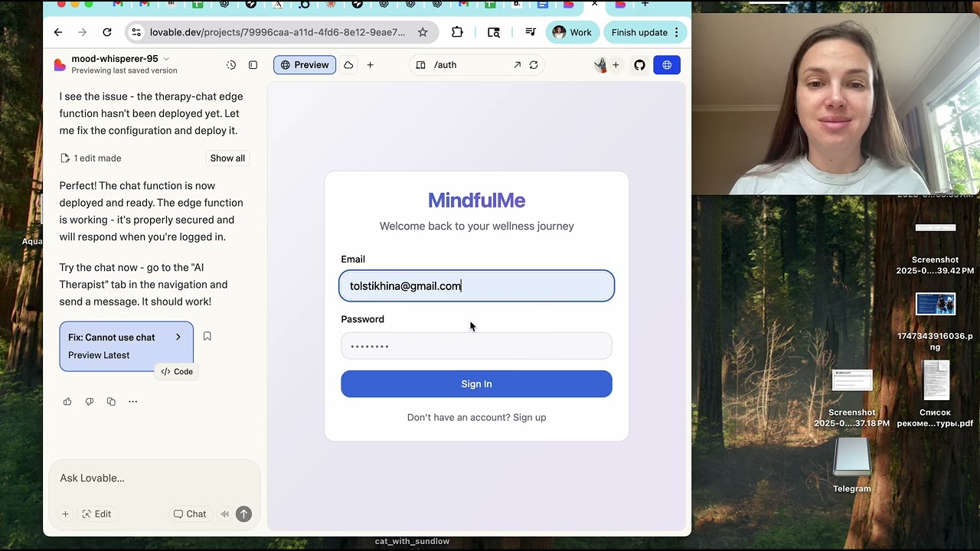Image resolution: width=980 pixels, height=551 pixels.
Task: Open the Work profile menu
Action: [572, 32]
